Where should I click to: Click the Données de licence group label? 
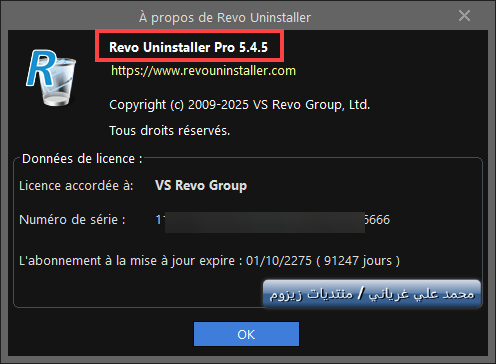point(82,159)
